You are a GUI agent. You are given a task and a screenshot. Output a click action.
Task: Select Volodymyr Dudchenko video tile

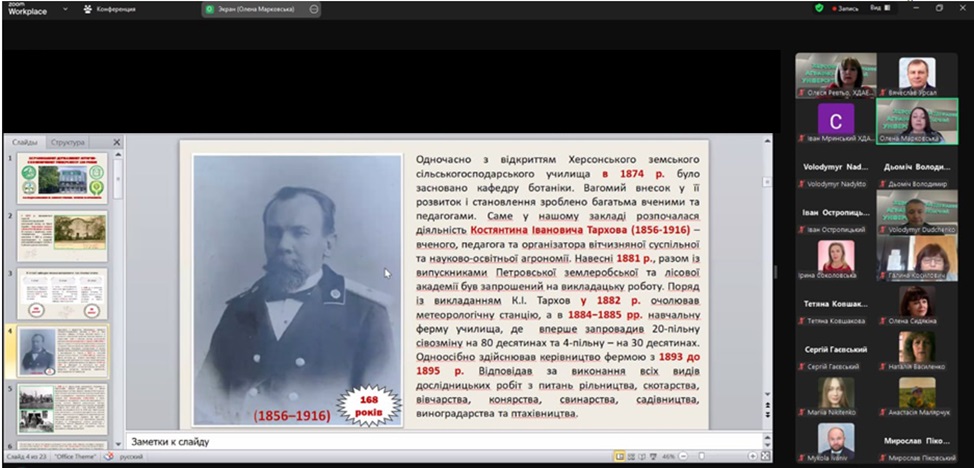tap(917, 213)
